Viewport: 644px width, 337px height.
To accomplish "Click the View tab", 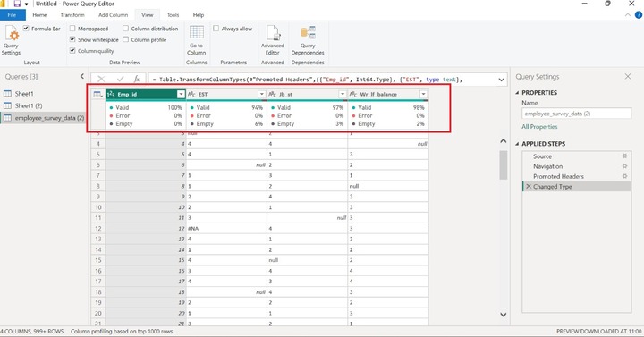I will (147, 15).
